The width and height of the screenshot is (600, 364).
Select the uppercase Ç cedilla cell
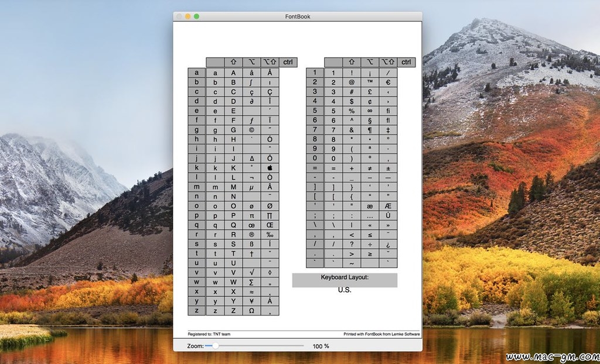(270, 92)
